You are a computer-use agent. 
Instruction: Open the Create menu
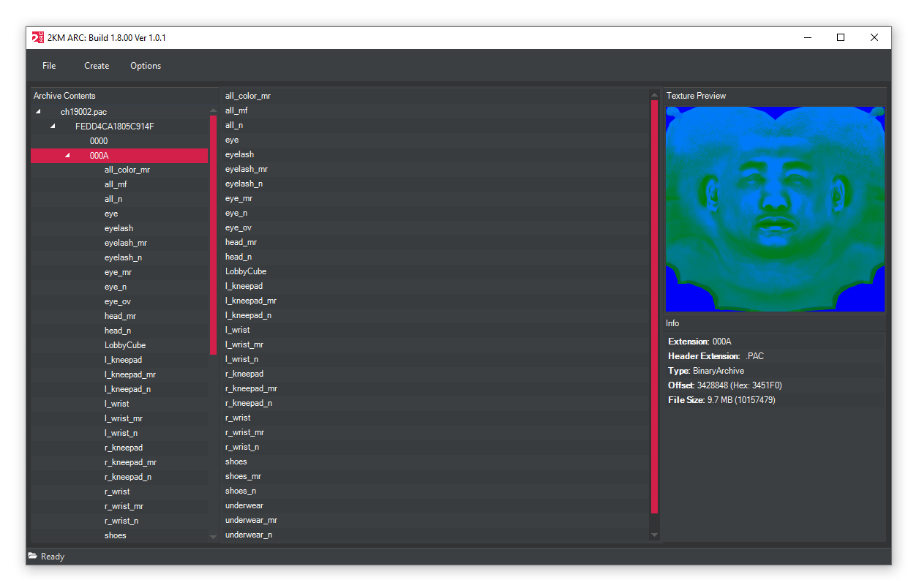[97, 66]
